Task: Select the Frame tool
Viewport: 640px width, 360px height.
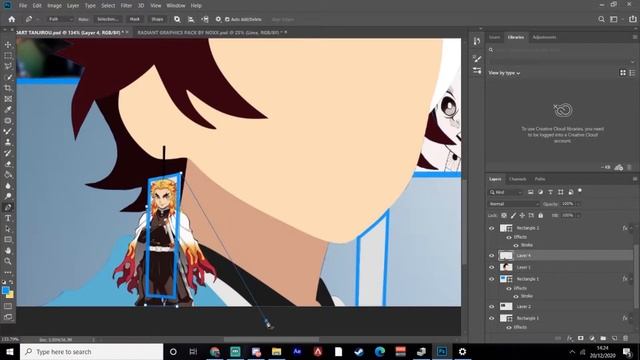Action: coord(8,99)
